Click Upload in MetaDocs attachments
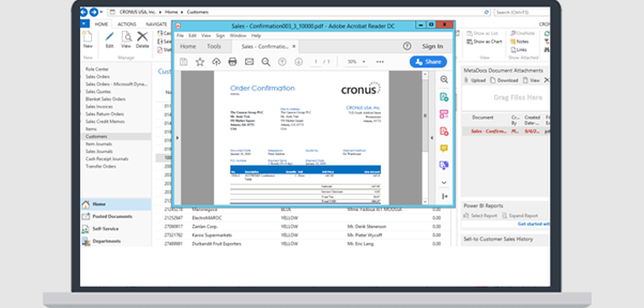Viewport: 644px width, 308px height. pyautogui.click(x=475, y=81)
